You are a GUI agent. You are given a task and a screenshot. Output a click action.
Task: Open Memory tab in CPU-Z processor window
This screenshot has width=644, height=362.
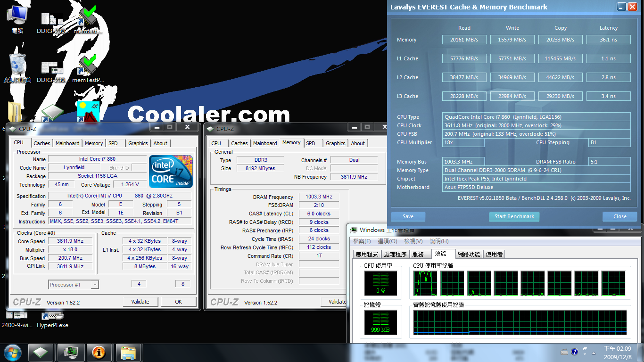point(94,143)
